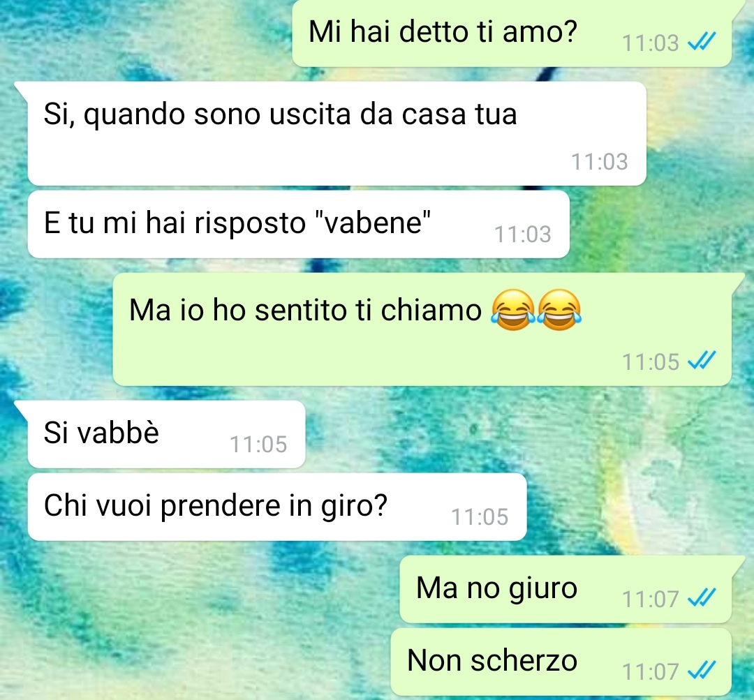The height and width of the screenshot is (700, 754).
Task: Click the 11:05 timestamp on 'Si vabbè'
Action: point(258,445)
